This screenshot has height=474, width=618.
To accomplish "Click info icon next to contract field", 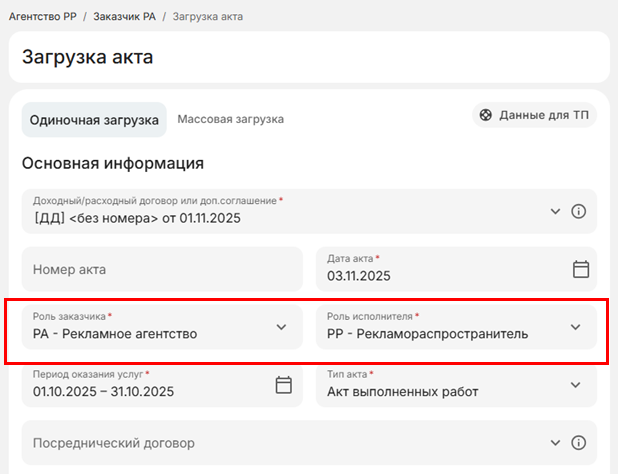I will pos(578,212).
